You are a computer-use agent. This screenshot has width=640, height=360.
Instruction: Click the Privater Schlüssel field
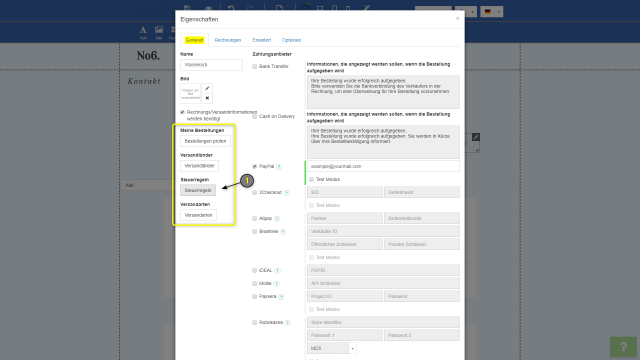[422, 244]
